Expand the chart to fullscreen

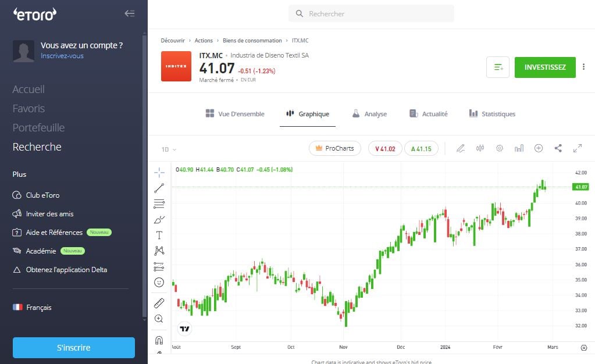pyautogui.click(x=578, y=148)
